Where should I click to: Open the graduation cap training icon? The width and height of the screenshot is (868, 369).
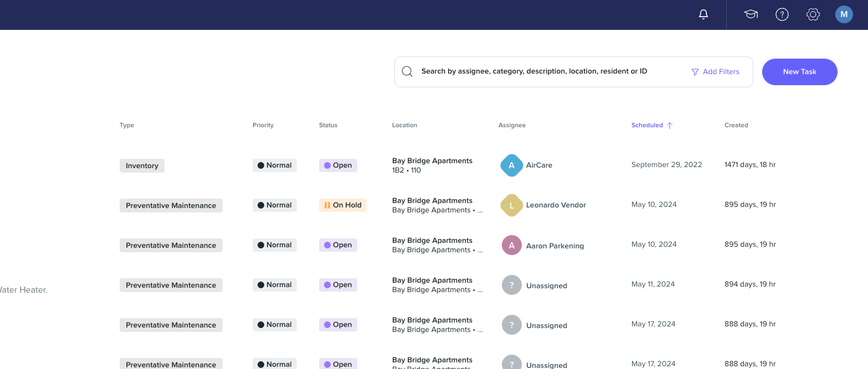[751, 15]
